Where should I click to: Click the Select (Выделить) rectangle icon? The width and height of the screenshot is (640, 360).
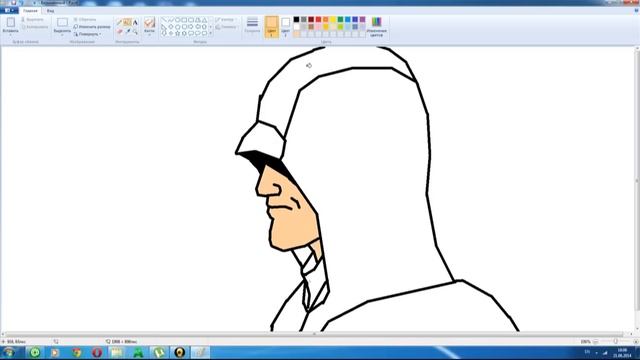click(x=62, y=22)
